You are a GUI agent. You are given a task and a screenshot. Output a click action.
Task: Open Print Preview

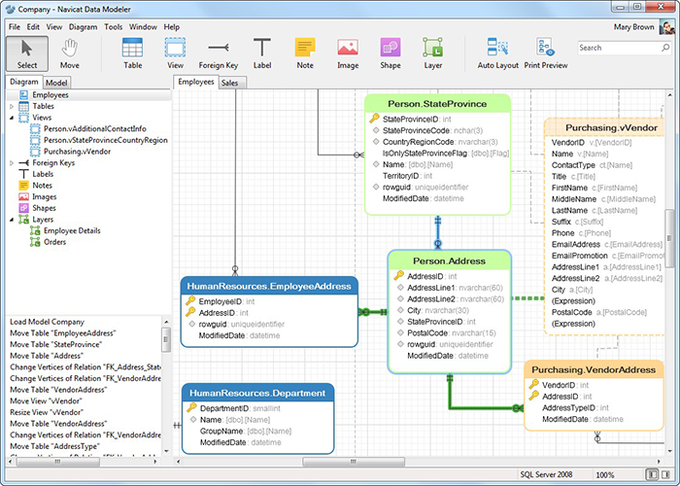click(x=546, y=53)
